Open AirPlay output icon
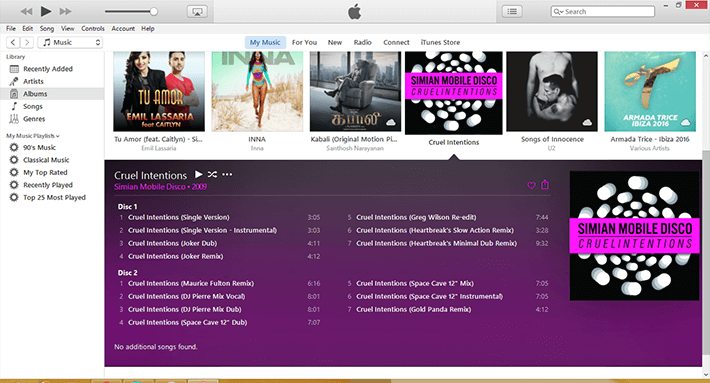Image resolution: width=710 pixels, height=383 pixels. pos(197,12)
